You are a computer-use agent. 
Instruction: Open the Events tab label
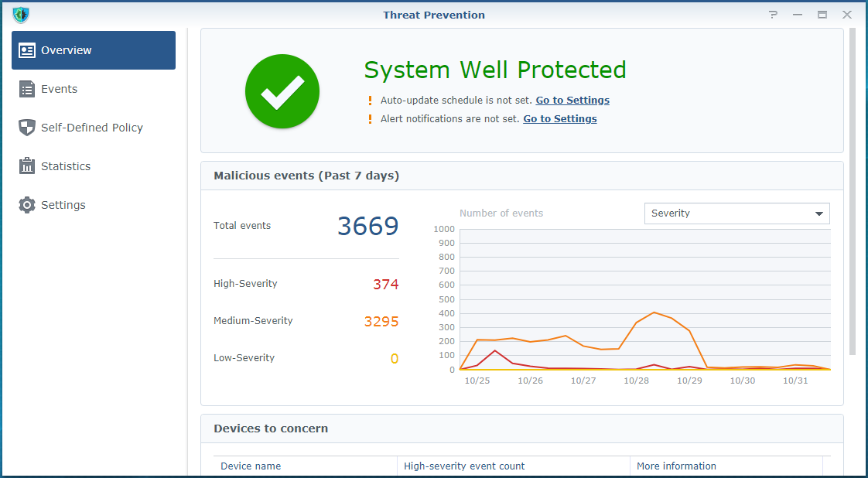[x=59, y=89]
